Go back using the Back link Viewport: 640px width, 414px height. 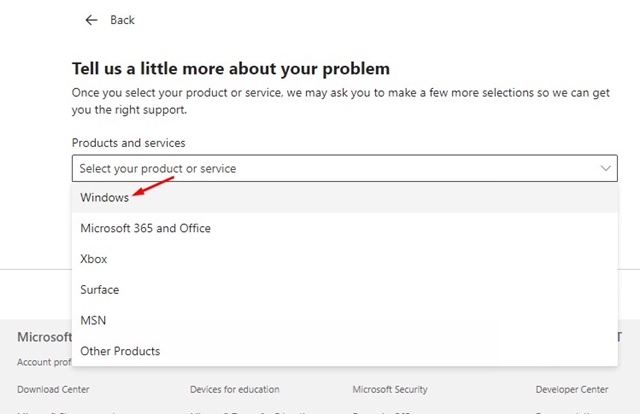122,20
